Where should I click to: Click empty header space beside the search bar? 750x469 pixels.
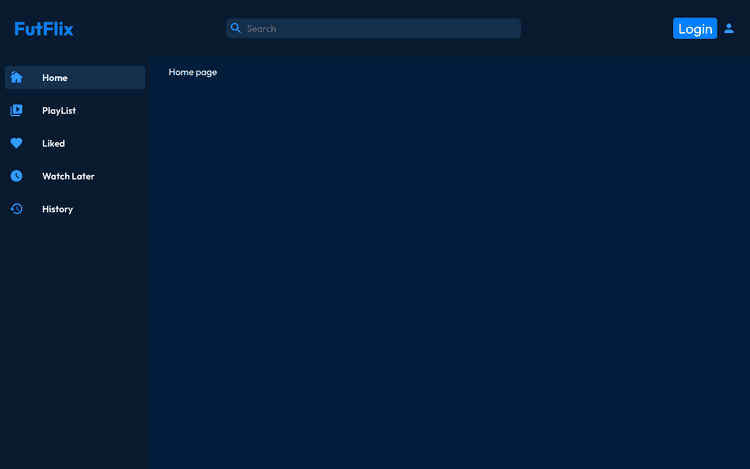tap(596, 28)
